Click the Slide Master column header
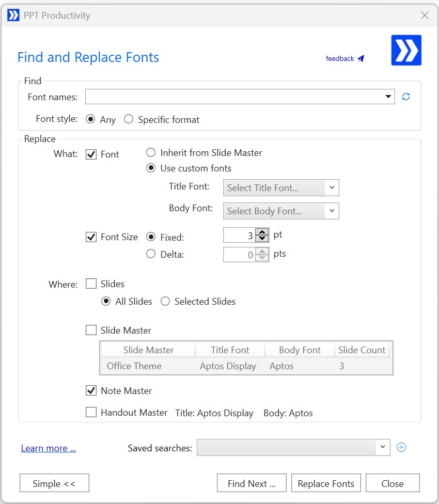The width and height of the screenshot is (439, 504). point(148,350)
